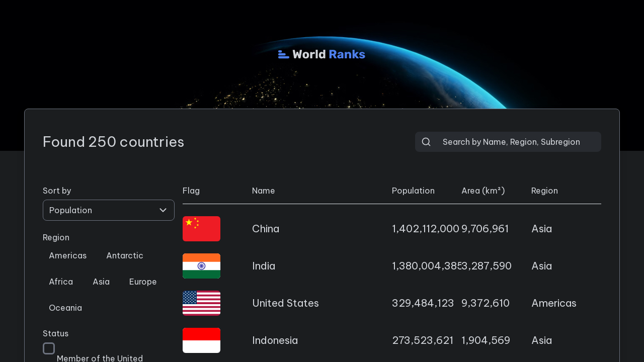This screenshot has width=644, height=362.
Task: Click the China flag image
Action: pos(201,228)
